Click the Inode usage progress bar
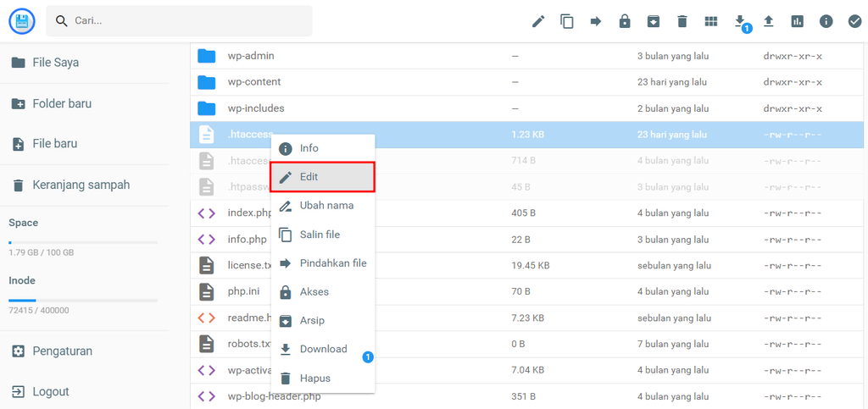The width and height of the screenshot is (868, 409). pos(83,300)
